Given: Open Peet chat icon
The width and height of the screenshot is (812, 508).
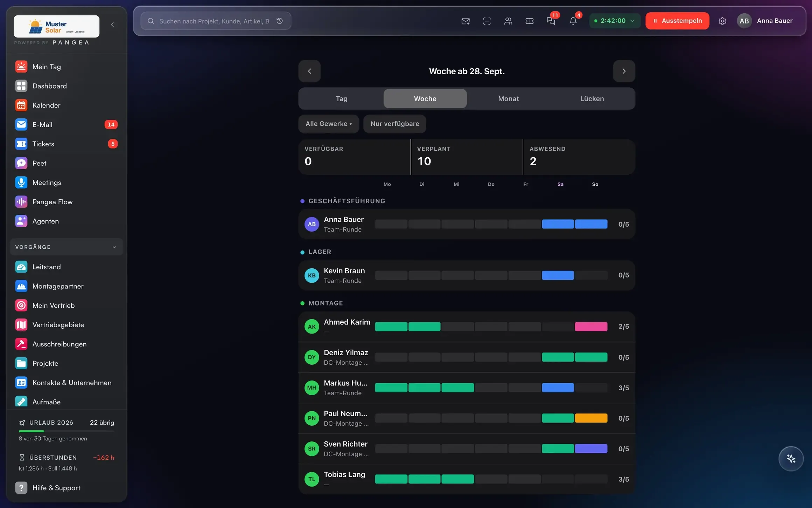Looking at the screenshot, I should (x=21, y=163).
